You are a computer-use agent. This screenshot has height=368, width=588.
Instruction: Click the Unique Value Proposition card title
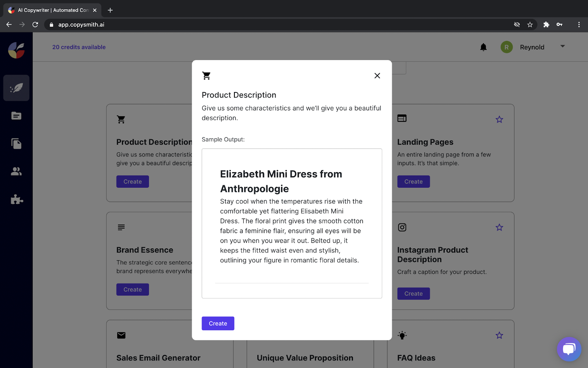(x=305, y=358)
